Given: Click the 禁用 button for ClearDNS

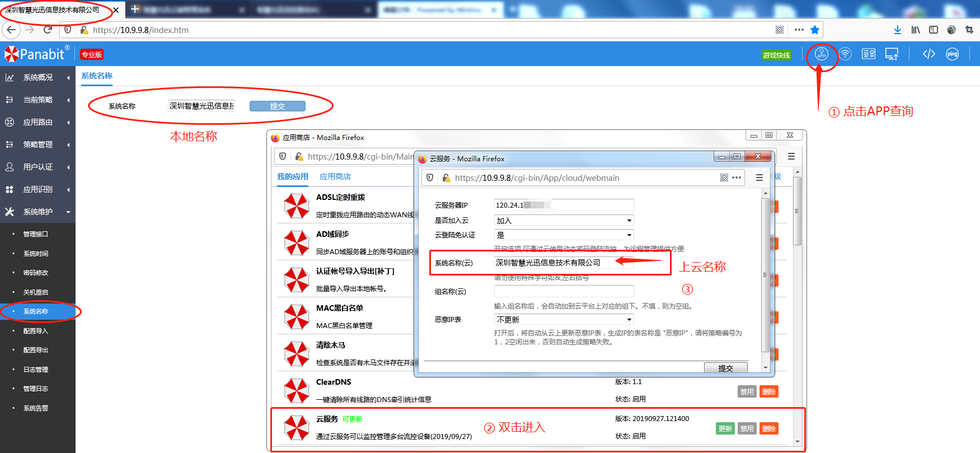Looking at the screenshot, I should click(x=747, y=391).
